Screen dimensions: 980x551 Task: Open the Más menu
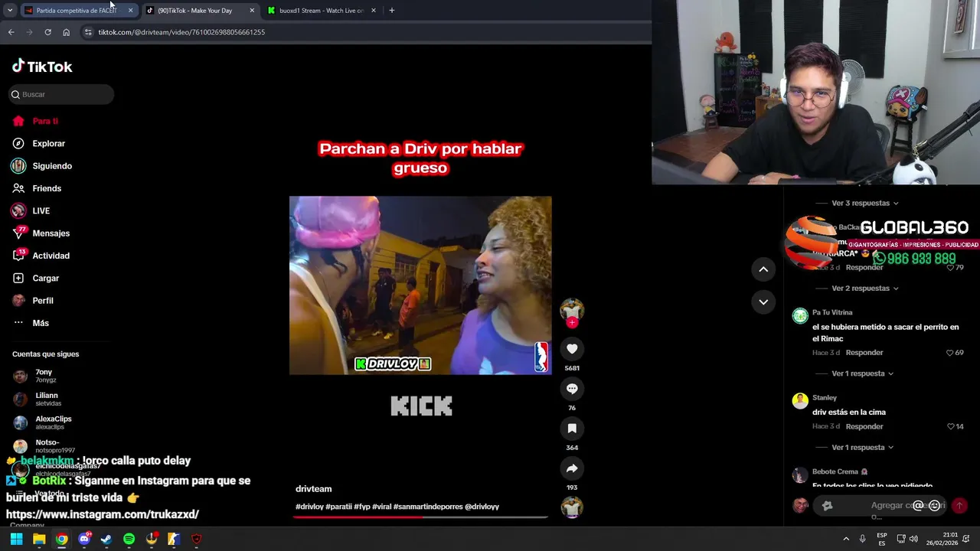pyautogui.click(x=31, y=323)
